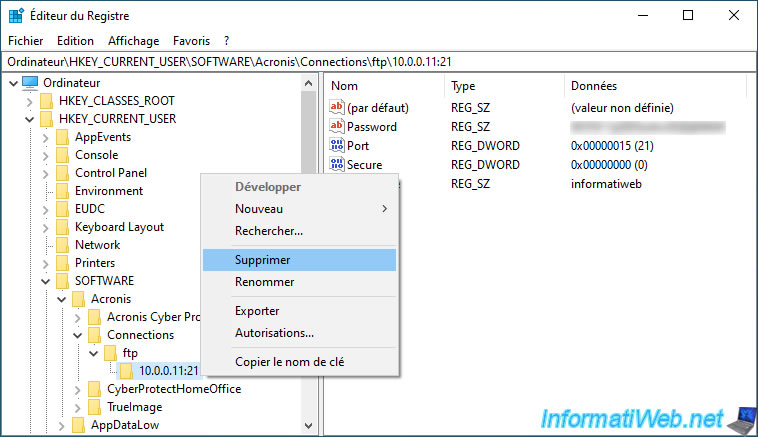The width and height of the screenshot is (758, 437).
Task: Open the ? help menu
Action: point(226,41)
